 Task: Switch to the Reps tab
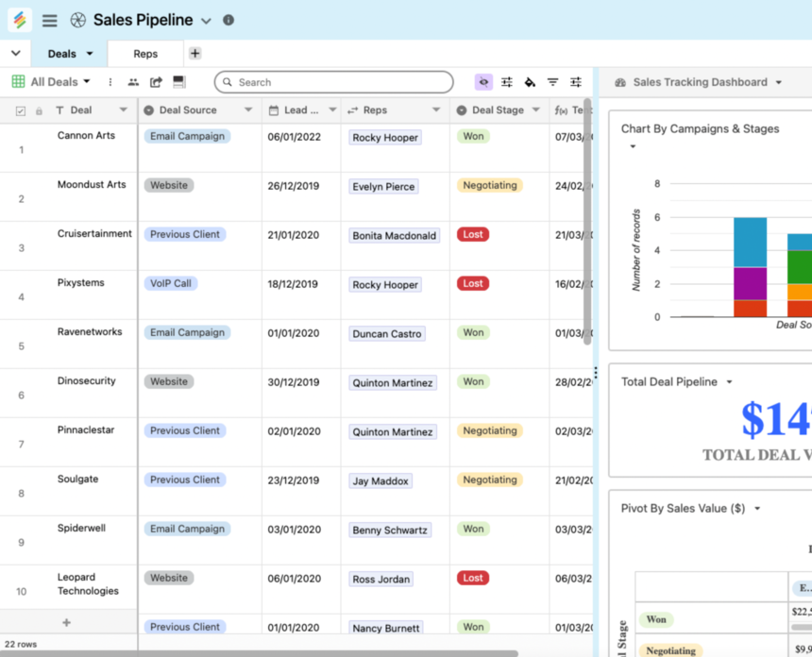145,53
